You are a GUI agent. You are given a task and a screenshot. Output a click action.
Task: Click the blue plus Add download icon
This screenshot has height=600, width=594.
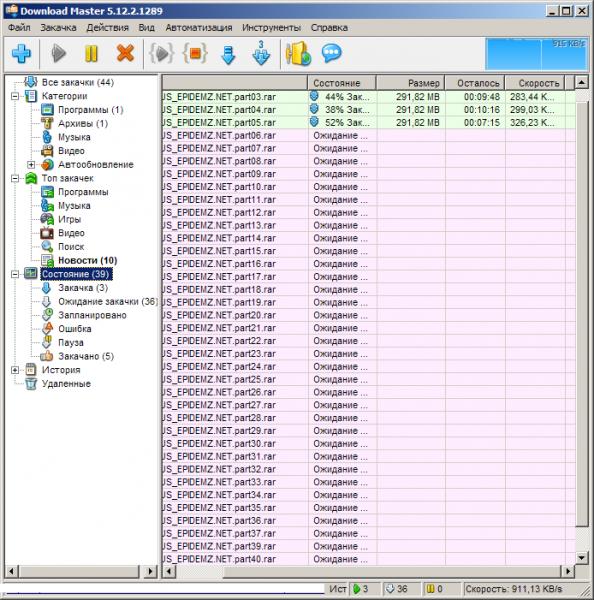[21, 53]
